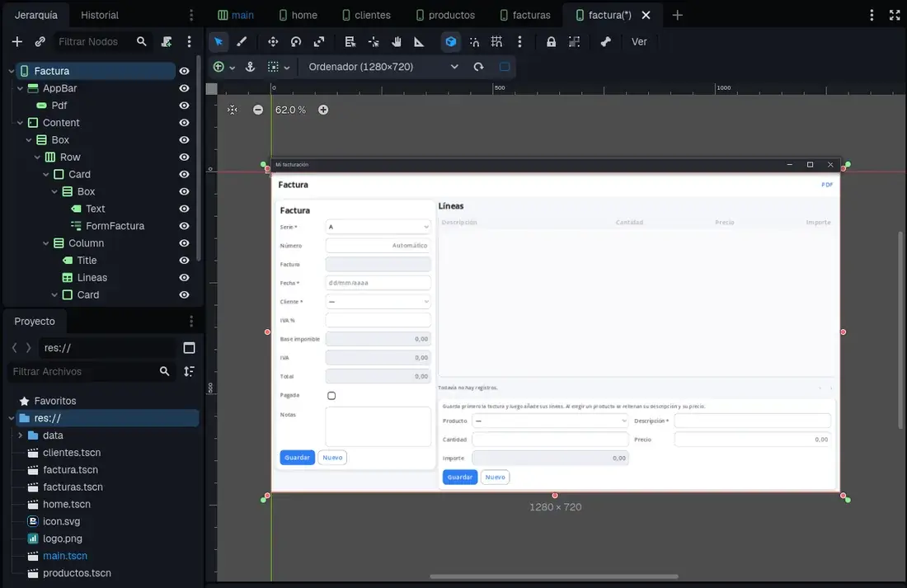This screenshot has width=907, height=588.
Task: Open the Ordenador (1280×720) preset dropdown
Action: pos(383,67)
